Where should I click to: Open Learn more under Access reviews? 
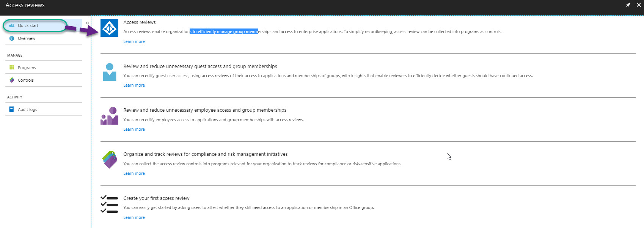click(134, 41)
